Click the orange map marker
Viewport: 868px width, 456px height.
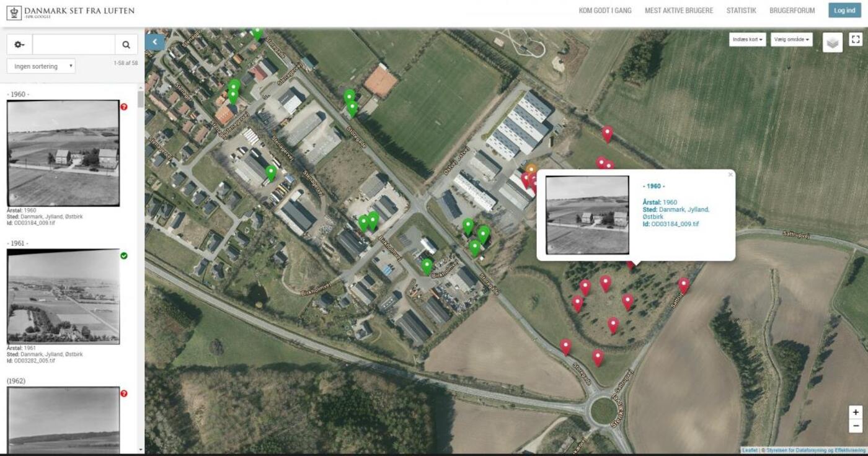pyautogui.click(x=531, y=169)
